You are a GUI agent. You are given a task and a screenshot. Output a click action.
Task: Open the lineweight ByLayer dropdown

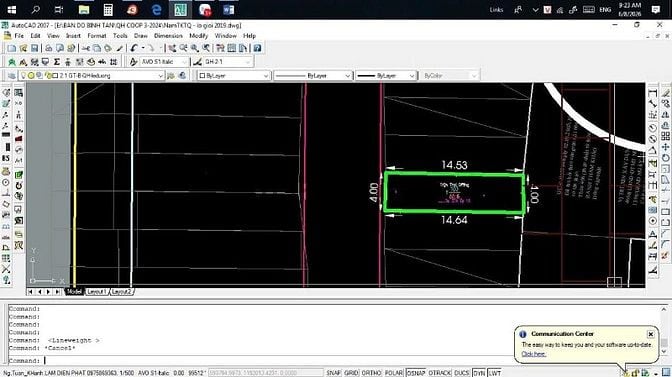[x=386, y=76]
